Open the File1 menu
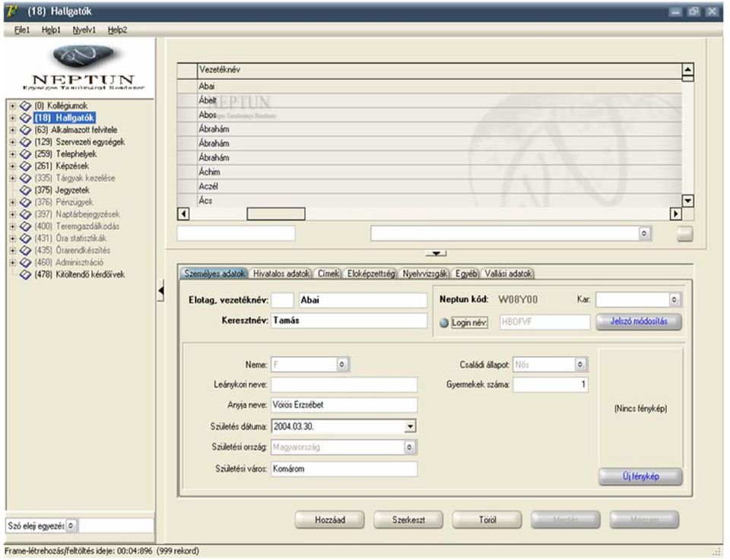 [x=21, y=30]
